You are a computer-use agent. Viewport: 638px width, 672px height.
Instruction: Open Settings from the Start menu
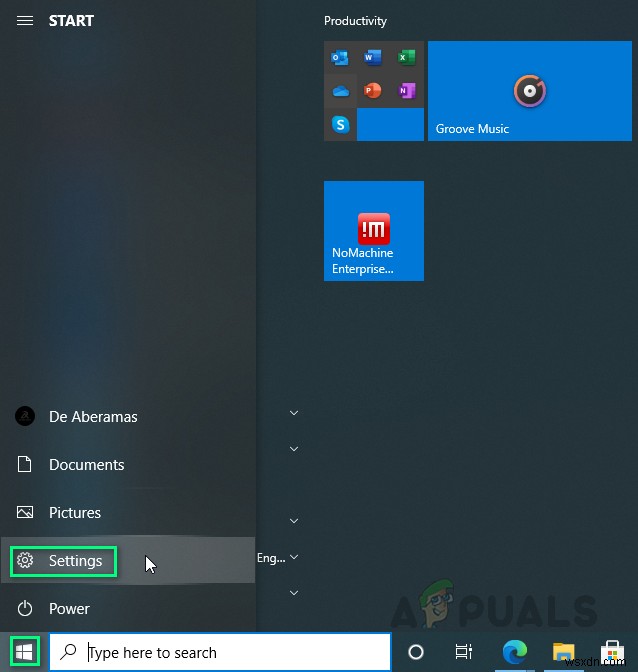[128, 561]
